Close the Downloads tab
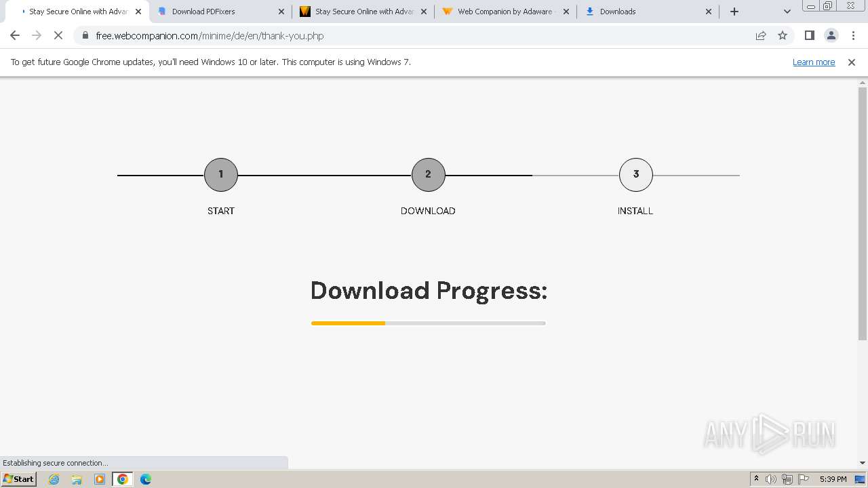This screenshot has width=868, height=488. click(x=709, y=12)
